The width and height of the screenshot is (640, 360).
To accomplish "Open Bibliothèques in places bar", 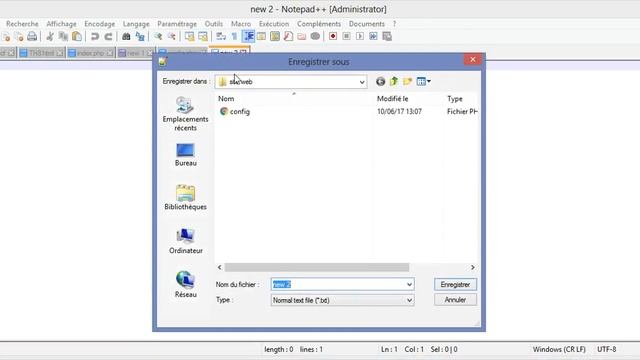I will [x=185, y=198].
